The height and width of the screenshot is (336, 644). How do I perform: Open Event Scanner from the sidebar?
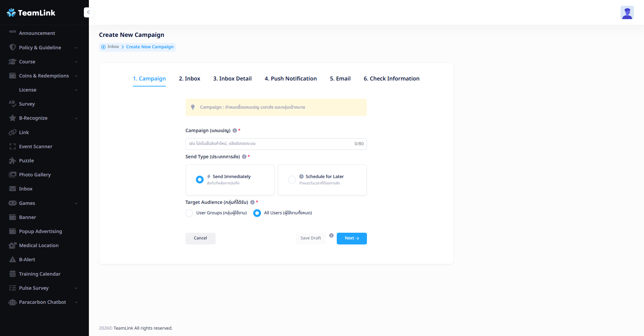click(36, 147)
